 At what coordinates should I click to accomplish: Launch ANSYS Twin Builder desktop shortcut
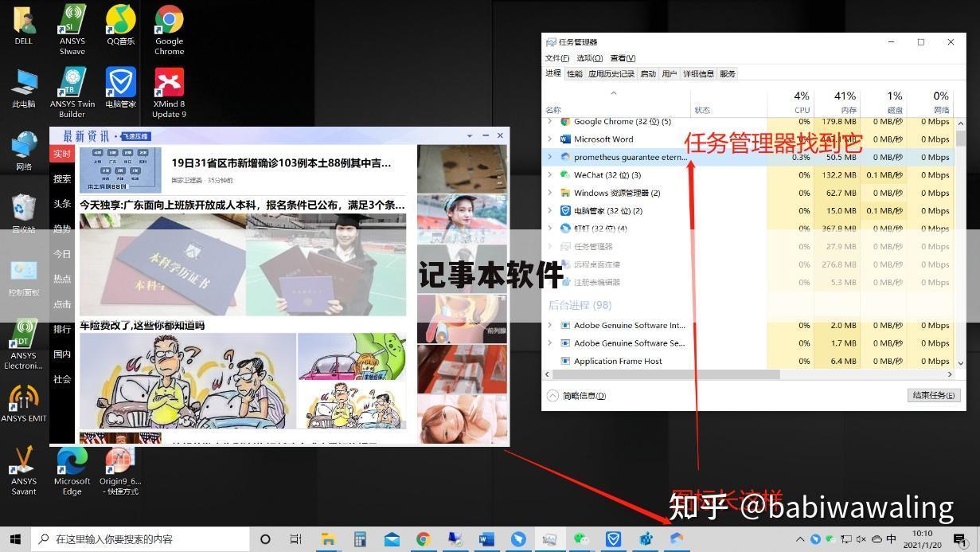[x=72, y=92]
